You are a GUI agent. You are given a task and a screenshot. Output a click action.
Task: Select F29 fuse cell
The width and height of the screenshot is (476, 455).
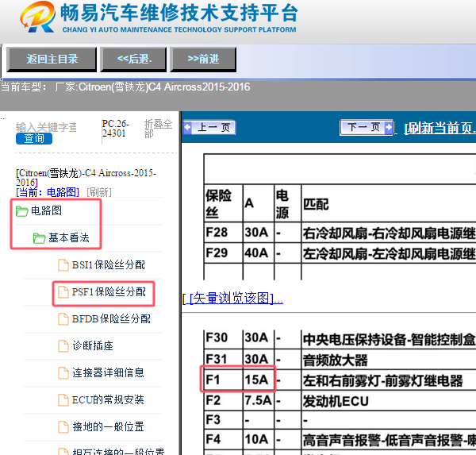point(223,253)
